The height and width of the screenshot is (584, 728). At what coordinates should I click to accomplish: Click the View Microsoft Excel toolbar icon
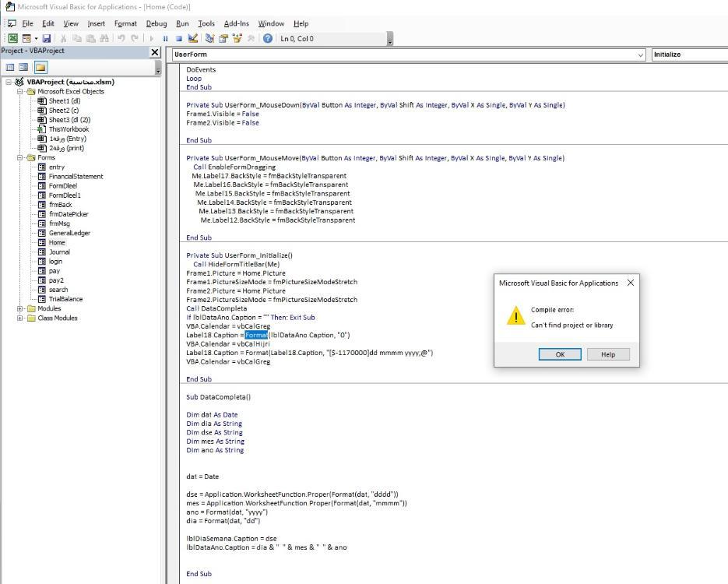click(13, 38)
